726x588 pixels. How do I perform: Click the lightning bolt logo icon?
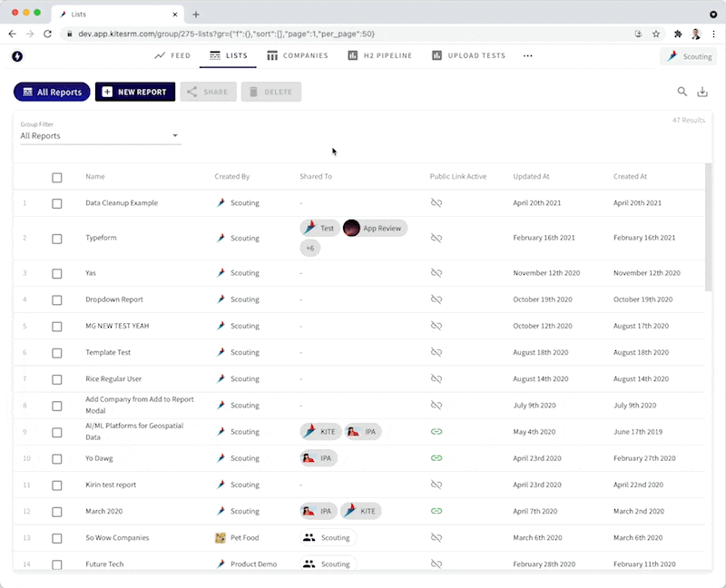click(x=18, y=55)
